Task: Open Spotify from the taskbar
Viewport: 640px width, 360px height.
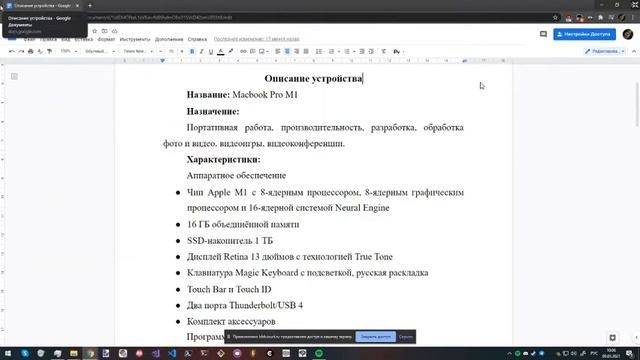Action: coord(319,353)
